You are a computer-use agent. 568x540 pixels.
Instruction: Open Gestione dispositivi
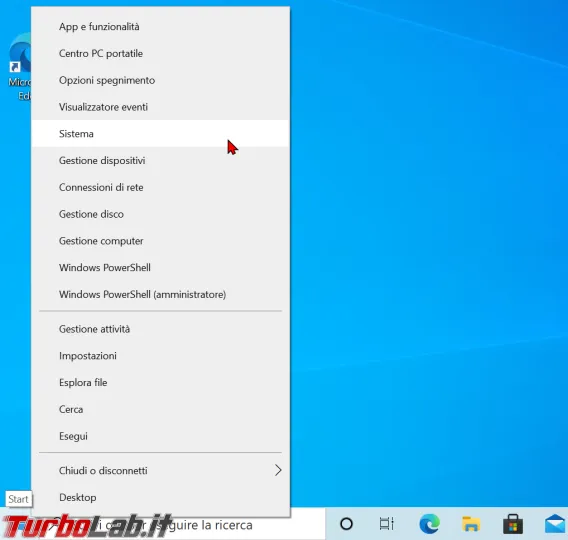[160, 160]
